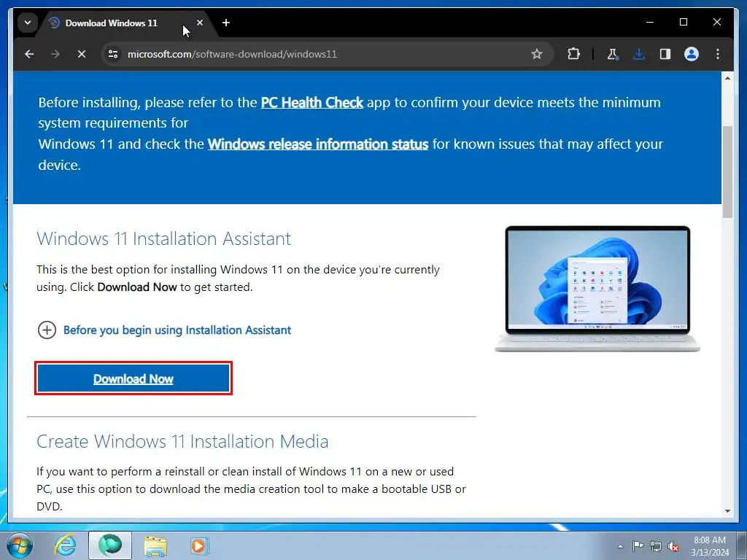Open Windows Explorer folder on taskbar
The height and width of the screenshot is (560, 747).
155,546
